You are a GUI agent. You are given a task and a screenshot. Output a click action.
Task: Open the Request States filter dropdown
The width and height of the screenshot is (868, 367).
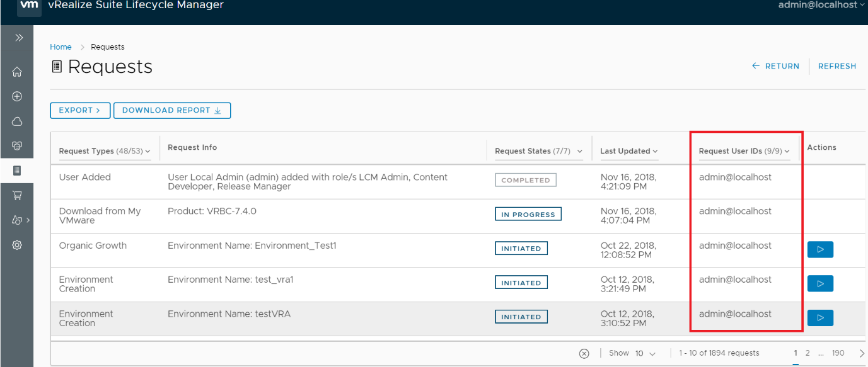click(539, 151)
